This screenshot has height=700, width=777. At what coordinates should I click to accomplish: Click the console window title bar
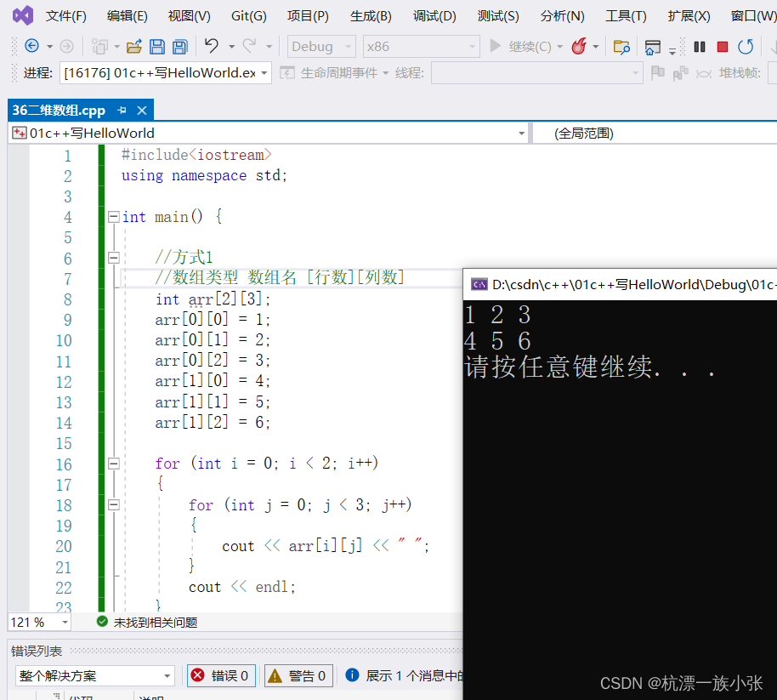tap(620, 285)
